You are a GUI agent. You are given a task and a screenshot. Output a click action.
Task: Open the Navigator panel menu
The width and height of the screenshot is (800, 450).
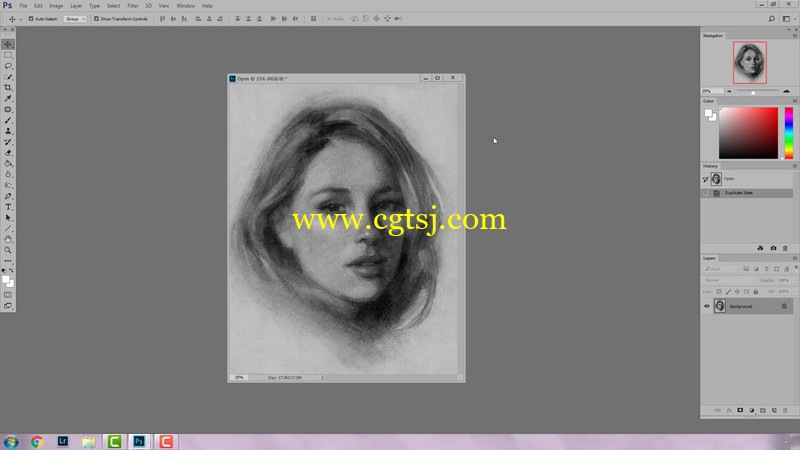(x=794, y=36)
